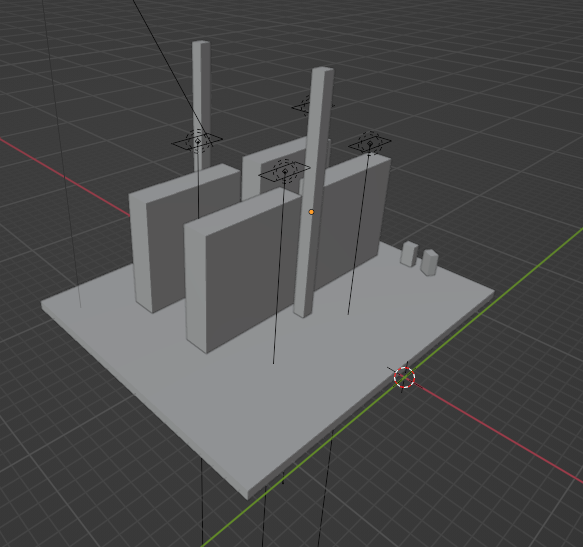The width and height of the screenshot is (583, 547).
Task: Select the tall front pillar object
Action: click(314, 192)
